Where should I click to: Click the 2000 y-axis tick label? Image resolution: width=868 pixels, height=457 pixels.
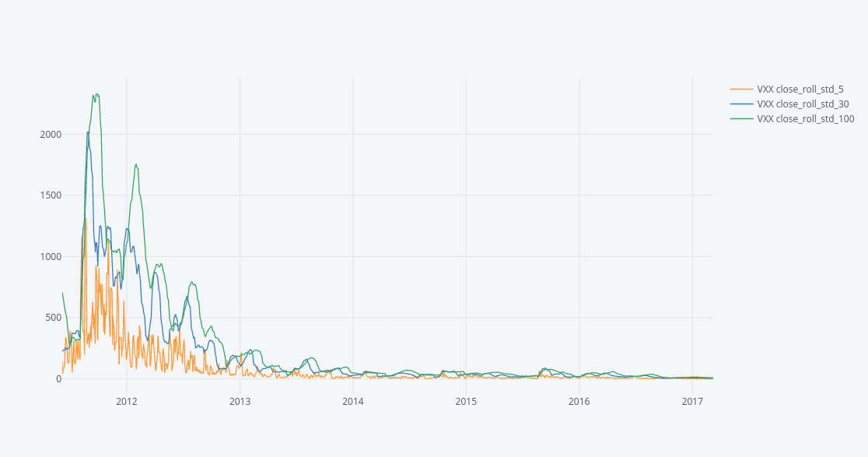click(51, 135)
